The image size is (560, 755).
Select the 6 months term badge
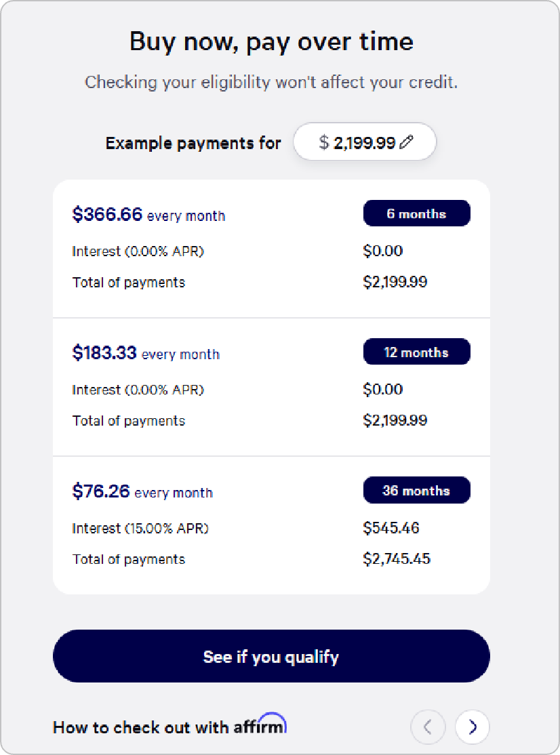tap(416, 213)
